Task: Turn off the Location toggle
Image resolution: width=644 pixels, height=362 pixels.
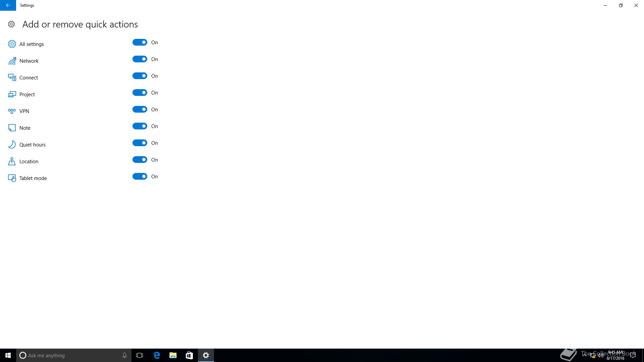Action: pos(140,160)
